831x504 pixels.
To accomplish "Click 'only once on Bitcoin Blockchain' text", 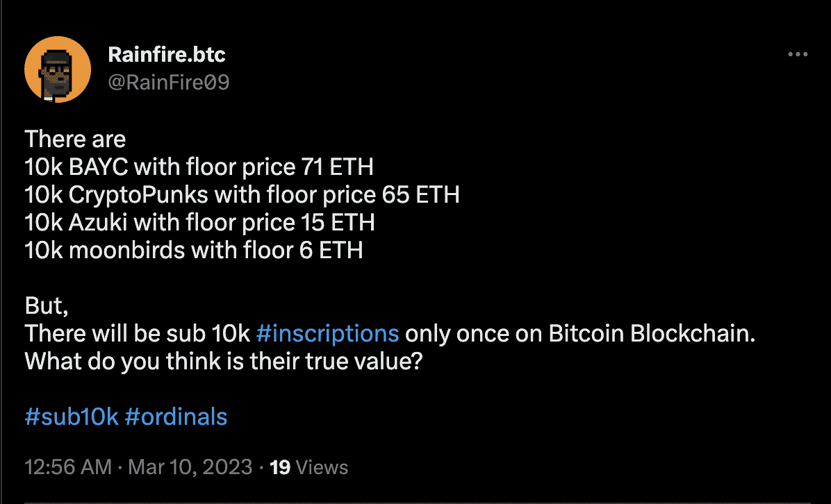I will [x=579, y=333].
